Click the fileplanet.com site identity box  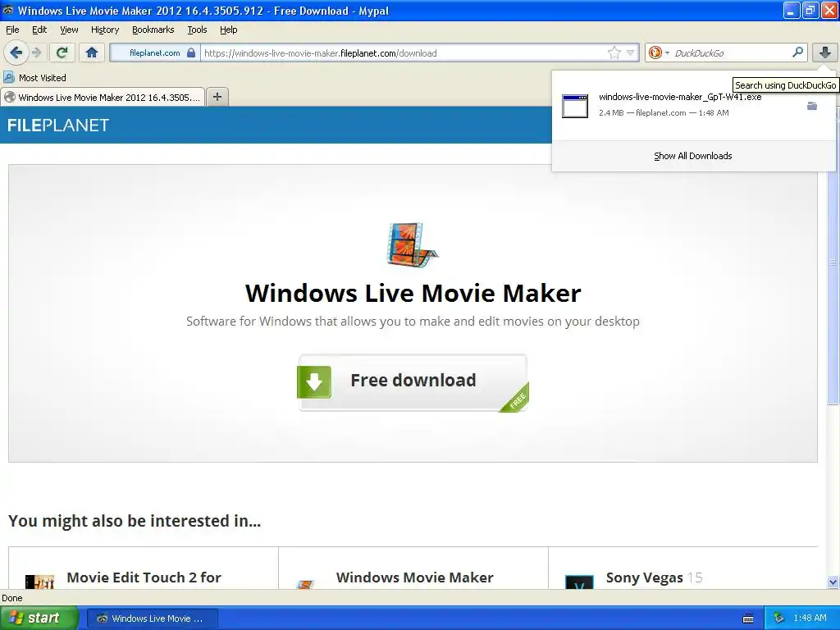coord(155,52)
